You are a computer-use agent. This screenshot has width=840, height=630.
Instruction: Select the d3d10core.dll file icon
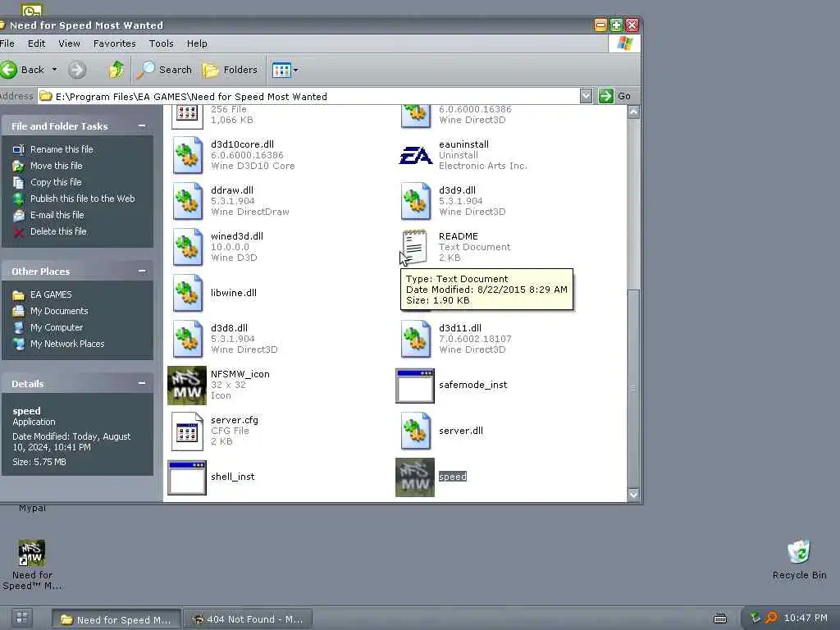click(188, 155)
